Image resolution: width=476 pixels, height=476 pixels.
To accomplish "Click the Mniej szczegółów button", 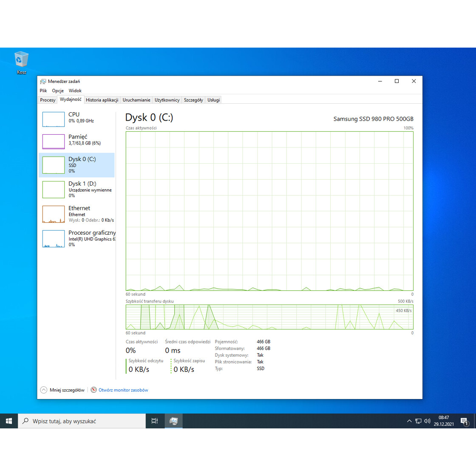I will (67, 390).
